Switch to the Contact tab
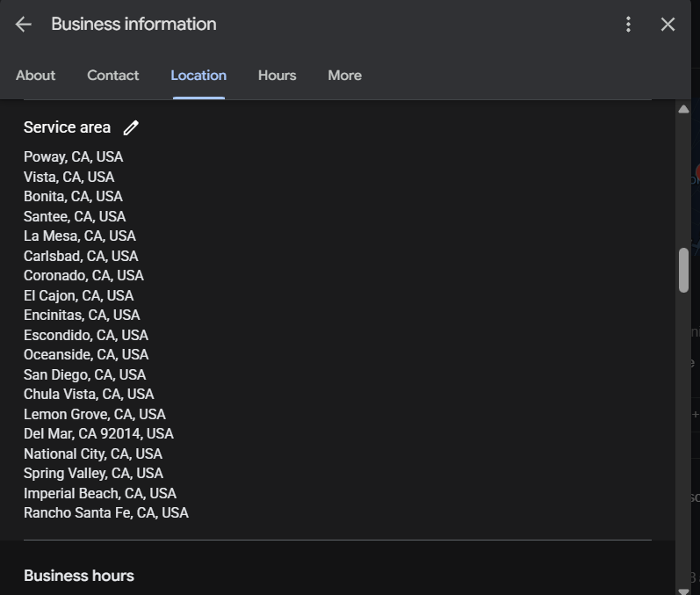 [x=113, y=76]
